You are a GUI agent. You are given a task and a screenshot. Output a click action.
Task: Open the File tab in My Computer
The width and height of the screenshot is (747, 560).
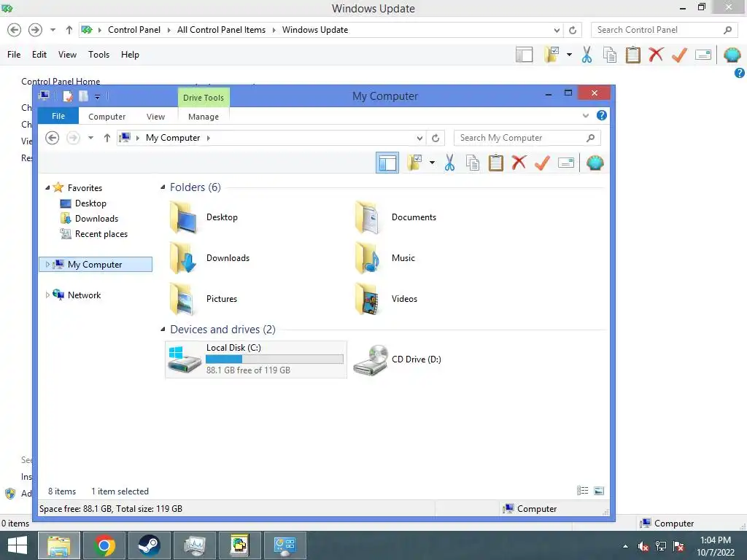point(58,116)
